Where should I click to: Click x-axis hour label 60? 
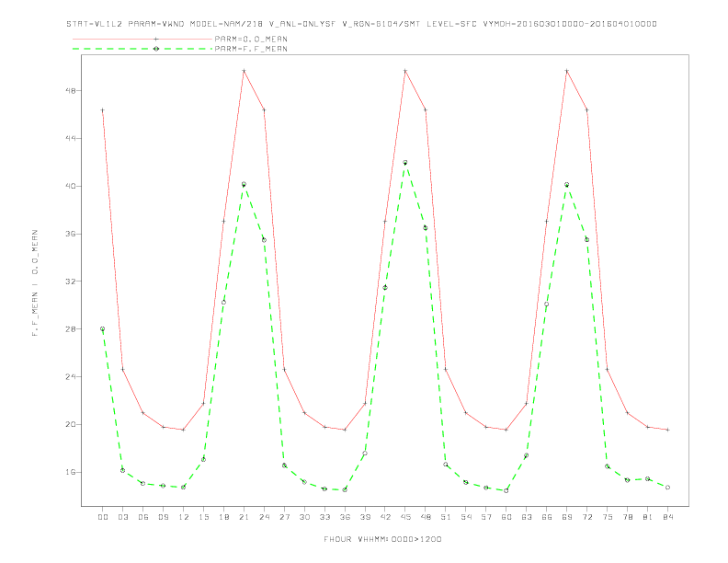[x=506, y=517]
